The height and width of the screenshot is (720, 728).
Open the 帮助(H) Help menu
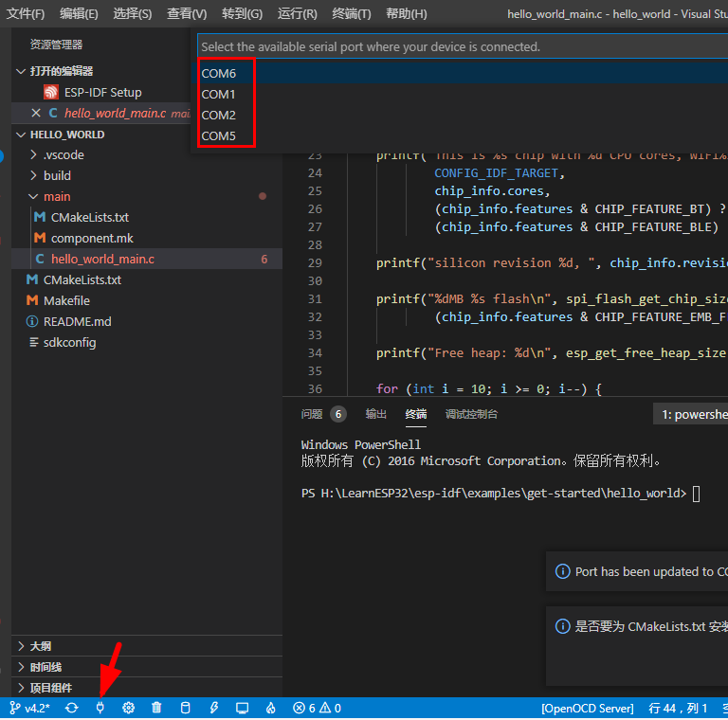pyautogui.click(x=407, y=14)
